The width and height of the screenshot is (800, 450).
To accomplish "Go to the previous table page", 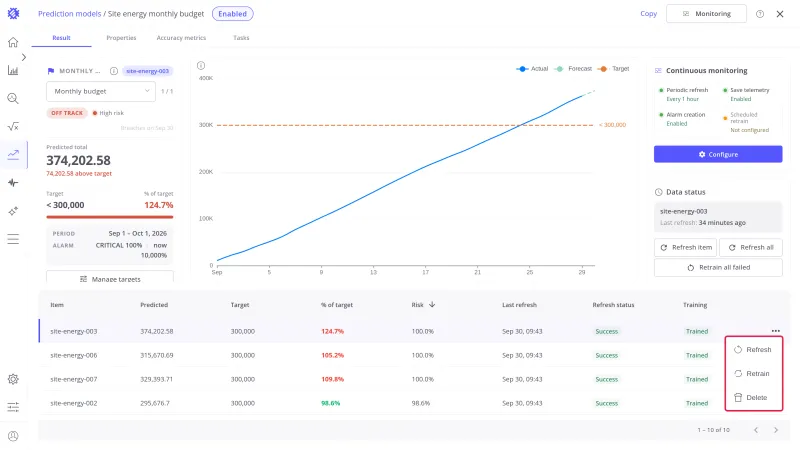I will [x=756, y=430].
